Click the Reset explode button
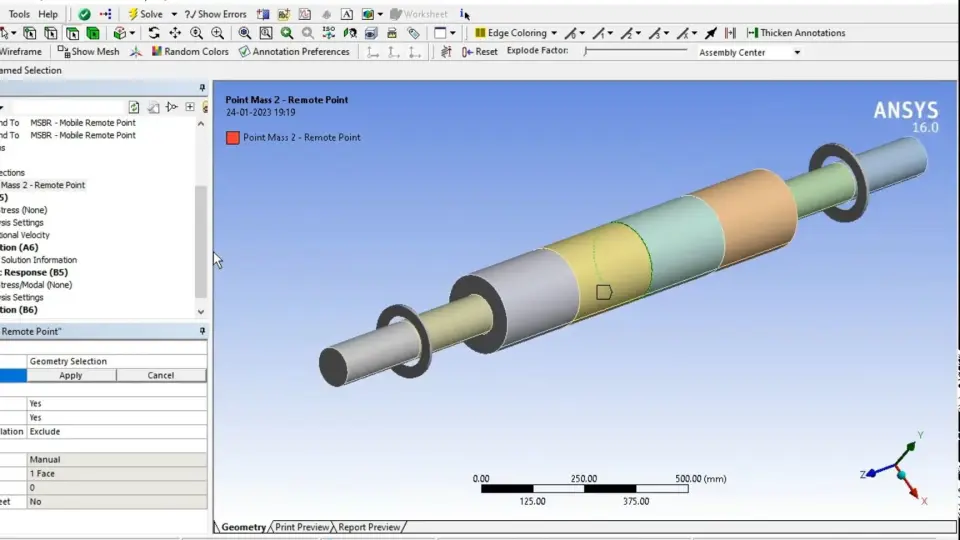 point(480,51)
